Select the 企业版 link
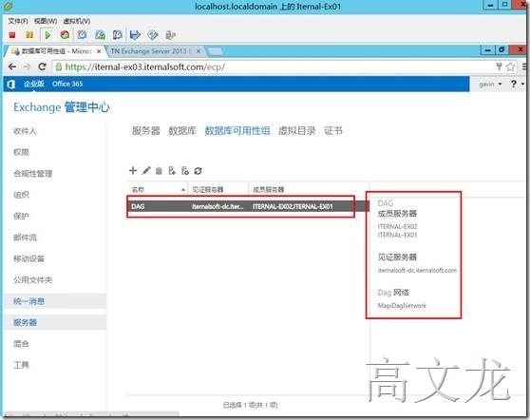 pos(34,84)
